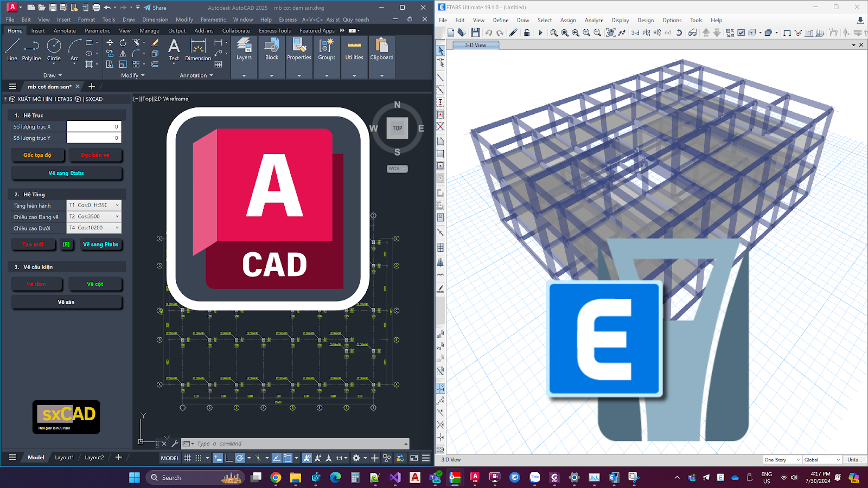The width and height of the screenshot is (868, 488).
Task: Open AutoCAD Dimension menu
Action: pyautogui.click(x=155, y=20)
